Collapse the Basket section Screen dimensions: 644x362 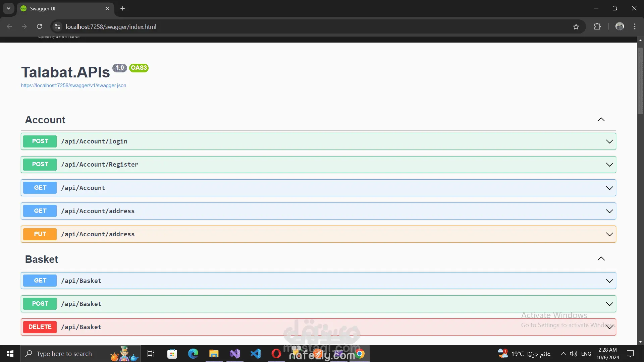pos(601,259)
